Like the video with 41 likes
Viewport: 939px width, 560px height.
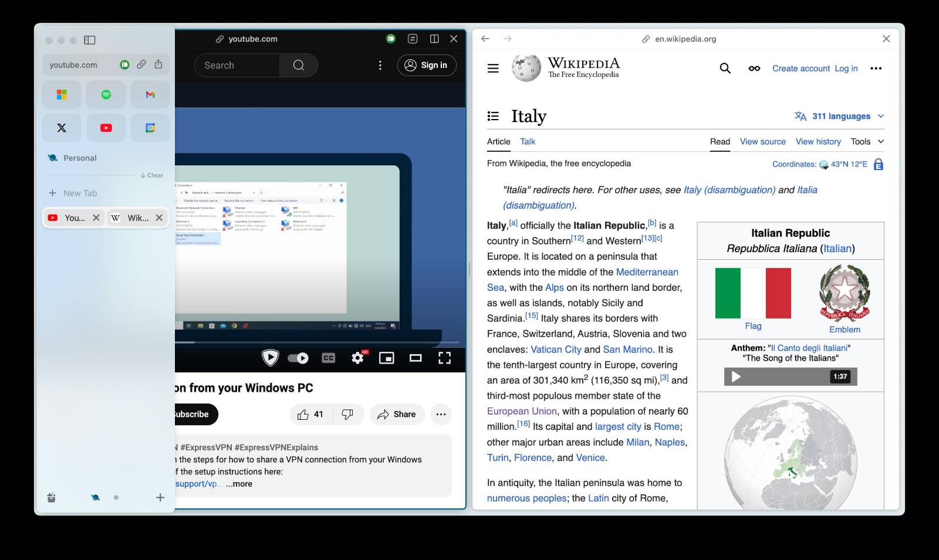[x=311, y=415]
